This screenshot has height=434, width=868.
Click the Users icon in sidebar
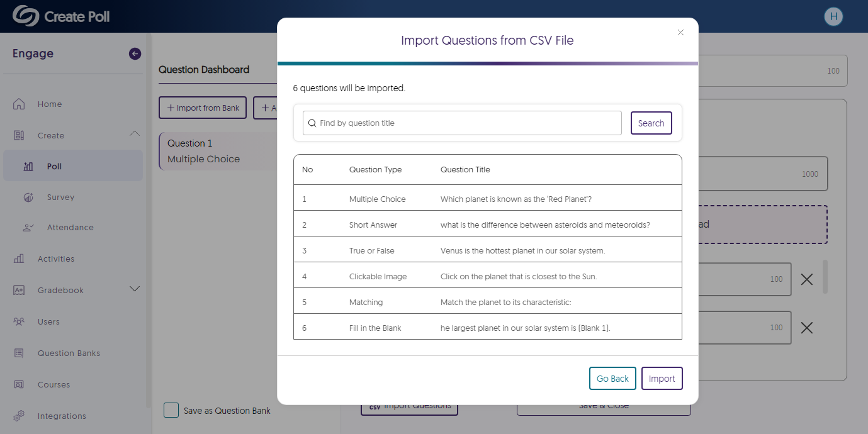coord(19,321)
